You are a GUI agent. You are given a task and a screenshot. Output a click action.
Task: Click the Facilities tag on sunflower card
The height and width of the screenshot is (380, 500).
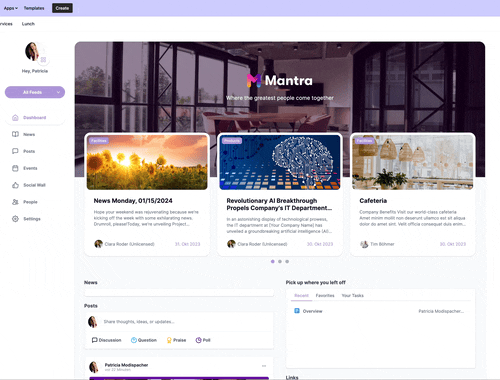coord(99,141)
